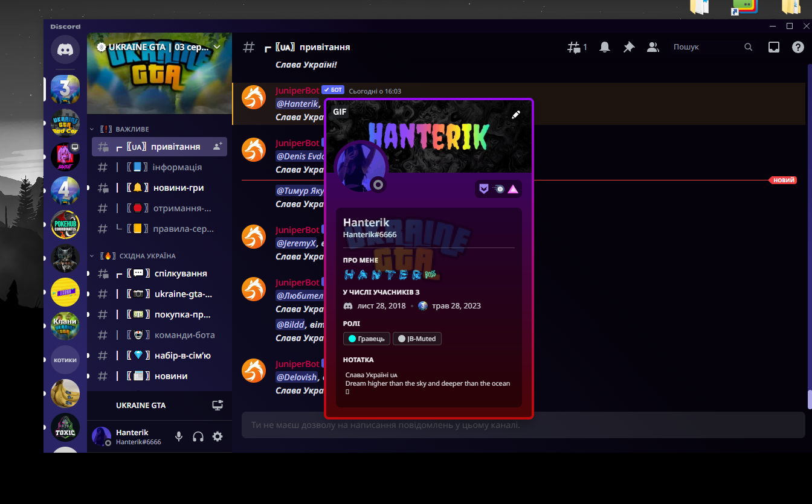Switch to the server with number 3 icon
This screenshot has height=504, width=812.
(65, 89)
